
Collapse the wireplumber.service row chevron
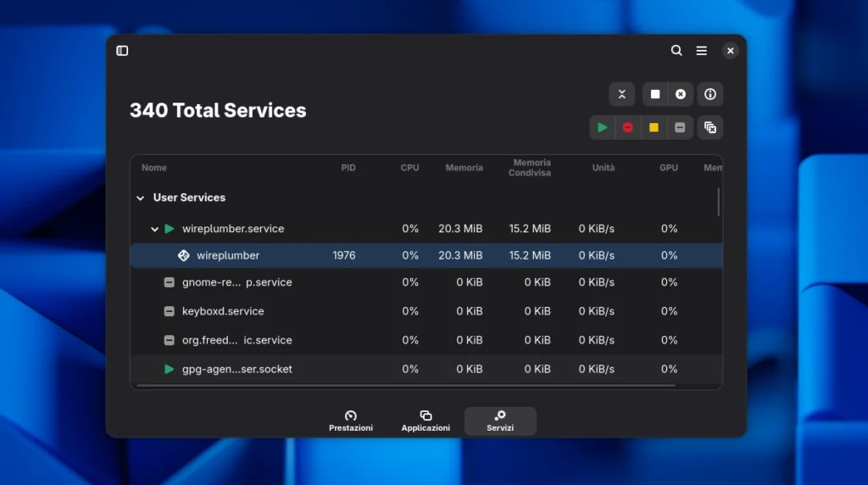[155, 229]
